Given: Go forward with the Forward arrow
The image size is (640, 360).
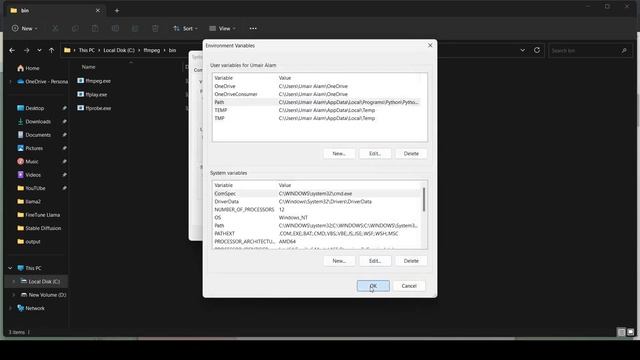Looking at the screenshot, I should pos(27,51).
